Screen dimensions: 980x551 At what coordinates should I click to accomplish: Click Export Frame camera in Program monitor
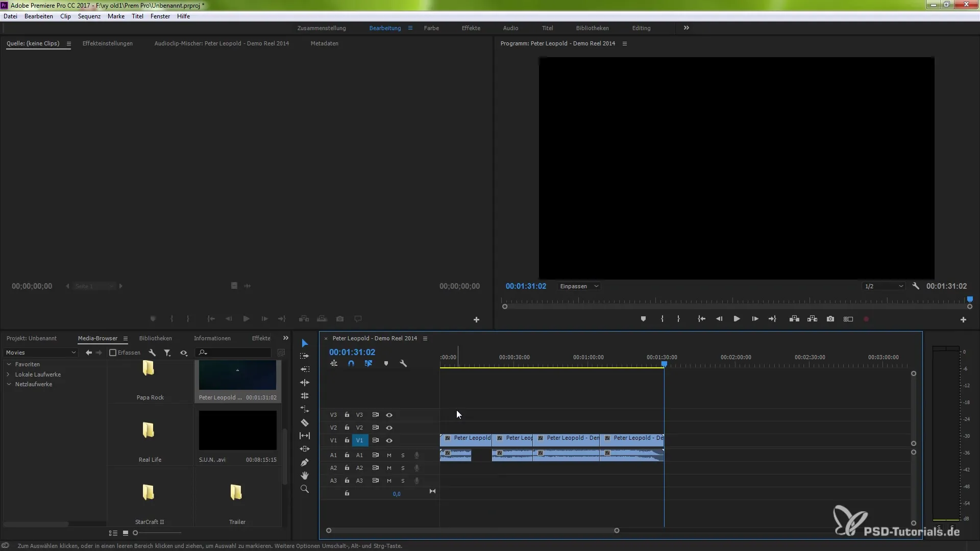click(x=830, y=319)
